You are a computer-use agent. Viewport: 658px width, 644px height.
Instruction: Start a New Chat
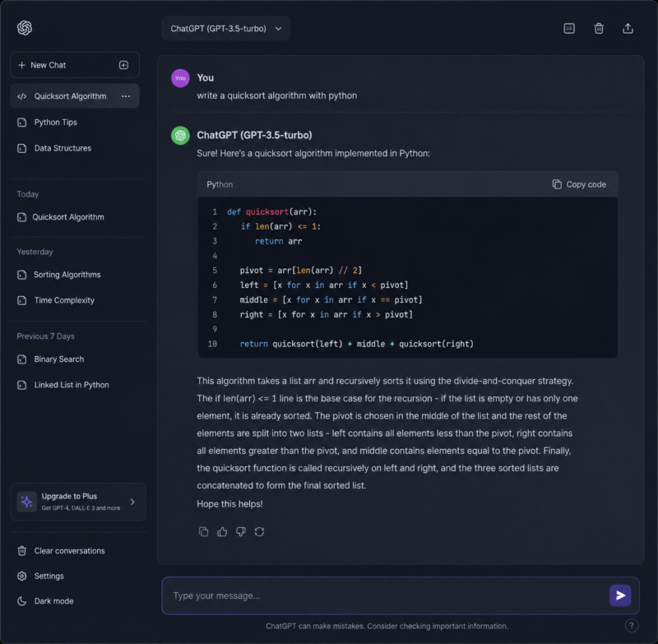[75, 65]
